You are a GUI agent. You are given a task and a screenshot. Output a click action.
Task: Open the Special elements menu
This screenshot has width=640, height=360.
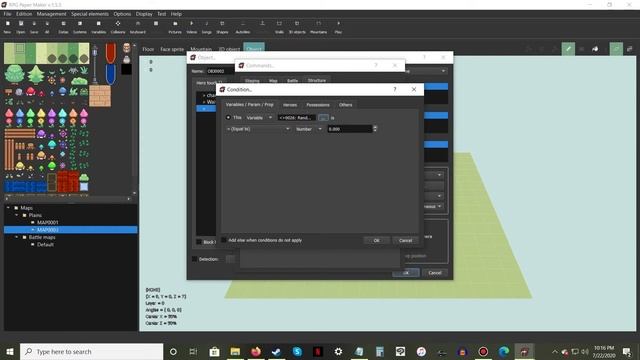[x=90, y=14]
